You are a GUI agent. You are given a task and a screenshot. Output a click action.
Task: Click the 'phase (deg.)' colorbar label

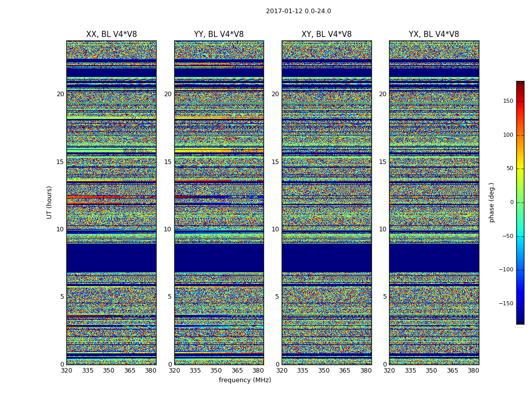coord(491,202)
